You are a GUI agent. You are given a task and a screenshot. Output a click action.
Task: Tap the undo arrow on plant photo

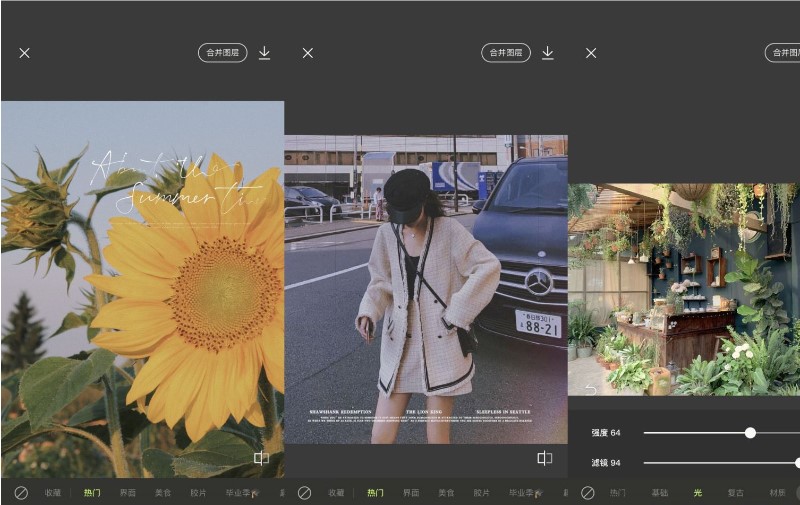(x=590, y=390)
